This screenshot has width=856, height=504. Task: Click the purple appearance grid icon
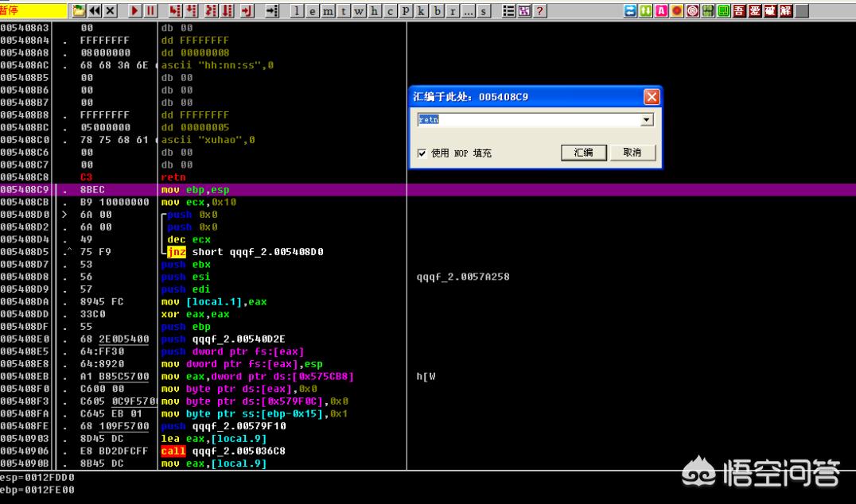[524, 10]
